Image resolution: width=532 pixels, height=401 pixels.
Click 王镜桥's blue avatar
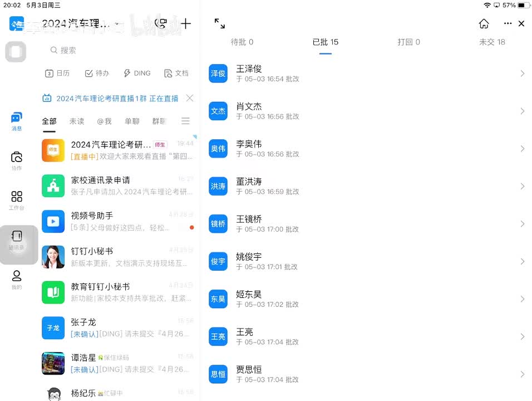pos(218,224)
